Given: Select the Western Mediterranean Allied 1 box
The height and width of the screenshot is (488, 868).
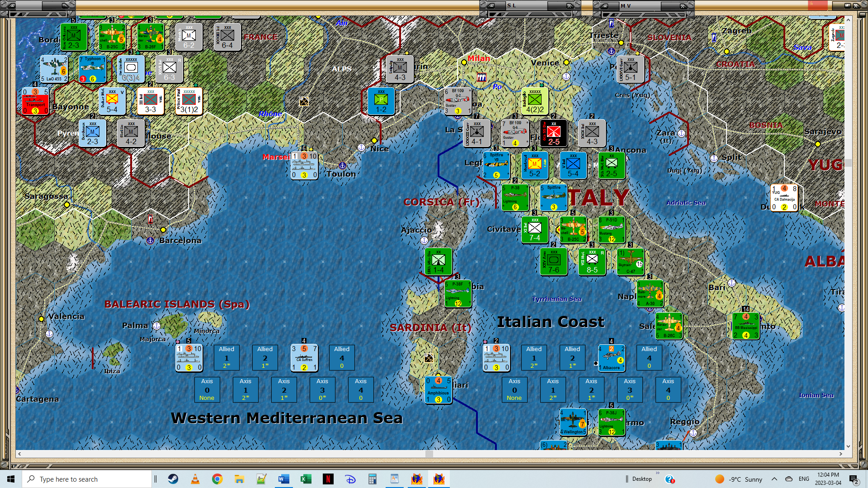Looking at the screenshot, I should point(226,357).
